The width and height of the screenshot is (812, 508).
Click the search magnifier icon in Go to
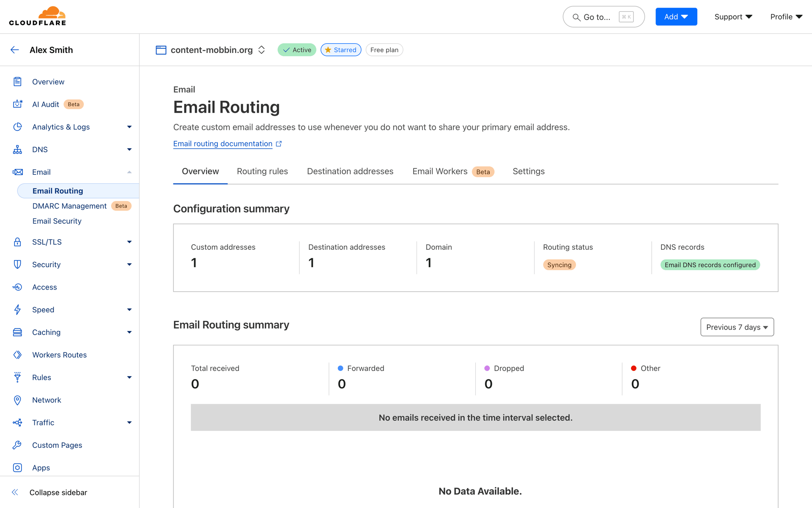[576, 17]
